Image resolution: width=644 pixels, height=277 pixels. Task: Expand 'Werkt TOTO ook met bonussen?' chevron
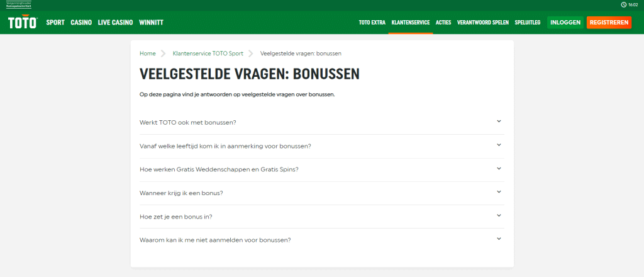pos(499,122)
